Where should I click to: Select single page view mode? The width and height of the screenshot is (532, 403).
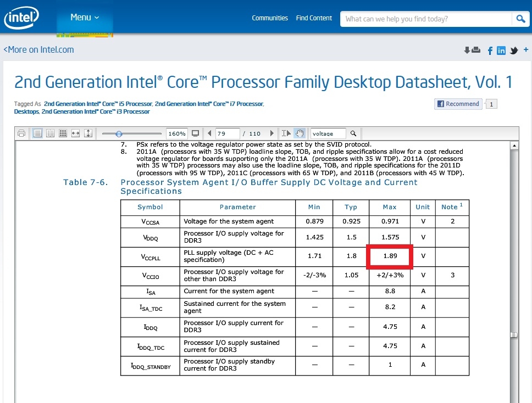(38, 133)
